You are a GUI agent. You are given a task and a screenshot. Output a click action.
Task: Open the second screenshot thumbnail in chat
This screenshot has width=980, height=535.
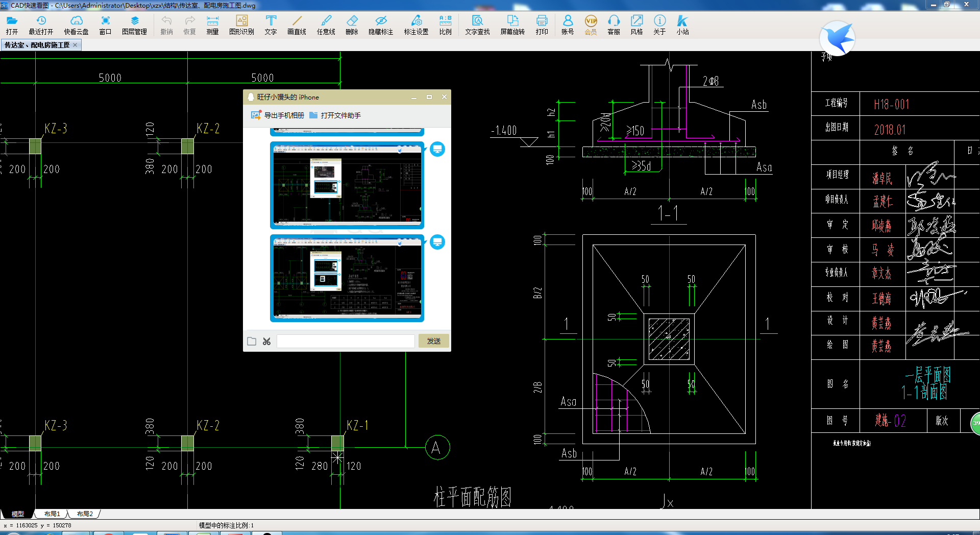(347, 278)
